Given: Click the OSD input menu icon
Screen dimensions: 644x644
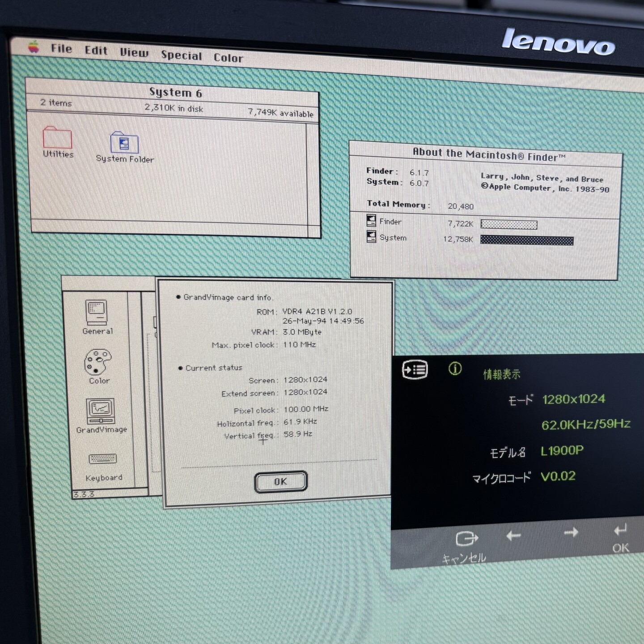Looking at the screenshot, I should 415,370.
